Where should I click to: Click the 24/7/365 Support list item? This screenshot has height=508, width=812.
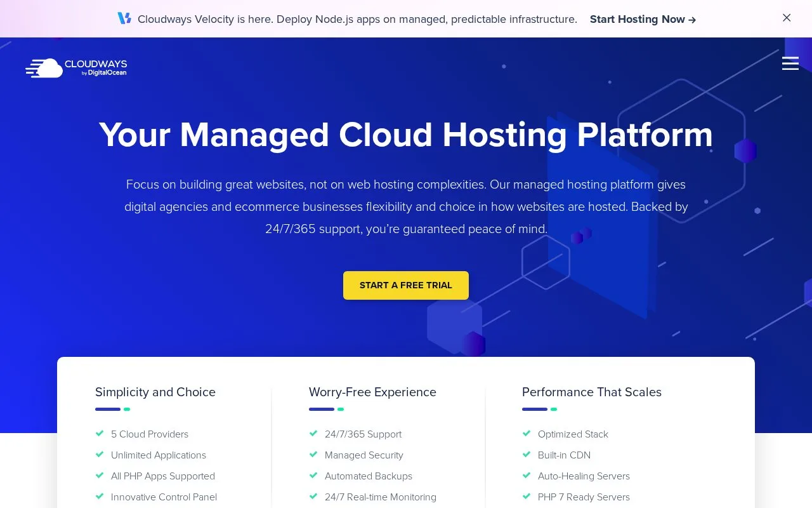pos(363,434)
